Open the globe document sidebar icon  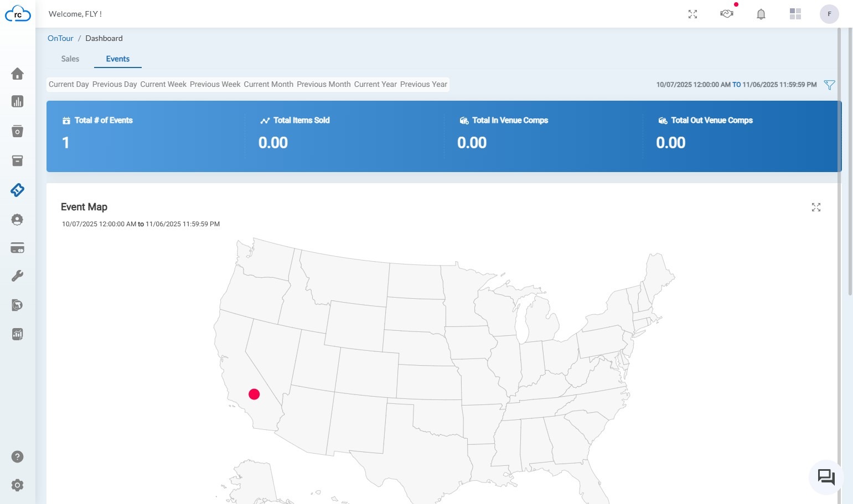coord(18,305)
